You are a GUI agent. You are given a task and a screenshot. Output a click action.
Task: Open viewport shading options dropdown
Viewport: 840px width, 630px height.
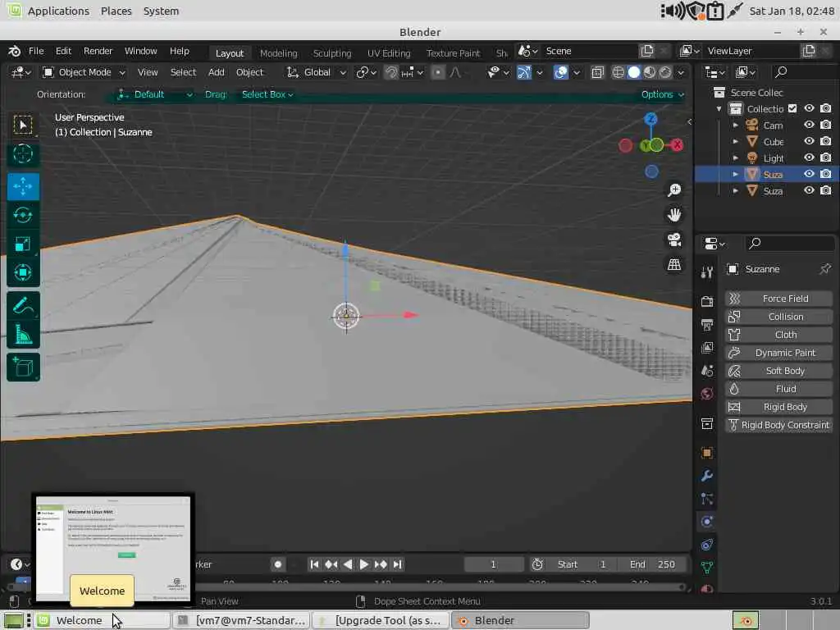point(681,72)
